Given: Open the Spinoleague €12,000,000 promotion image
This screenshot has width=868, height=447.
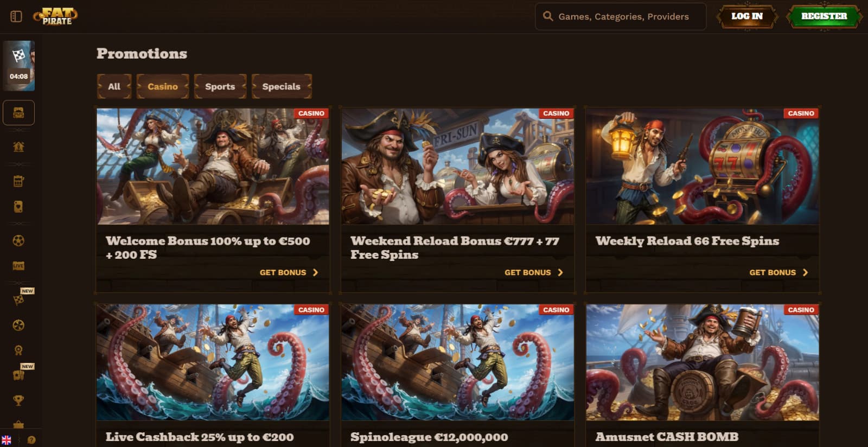Looking at the screenshot, I should coord(457,362).
